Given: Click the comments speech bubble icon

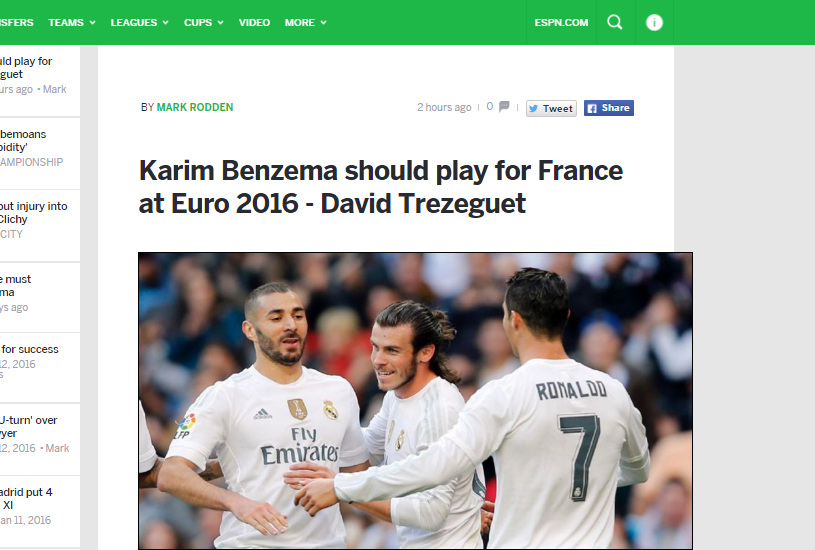Looking at the screenshot, I should point(504,107).
